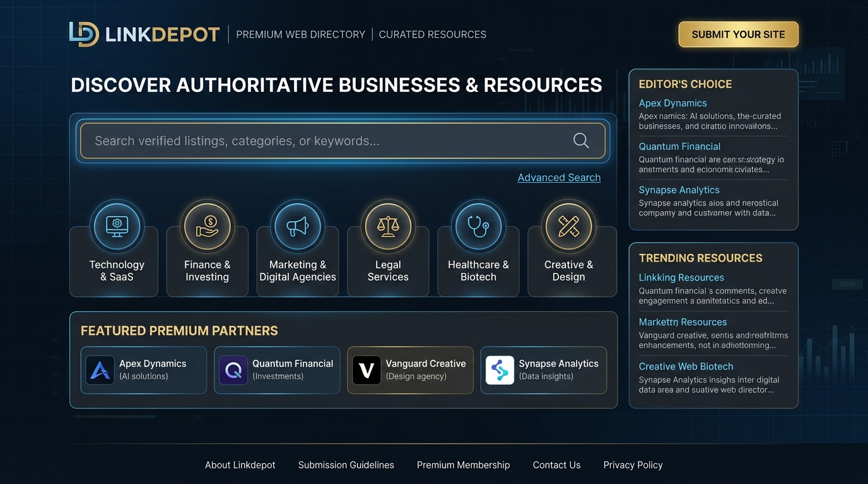
Task: Select the Finance & Investing coin icon
Action: [x=207, y=226]
